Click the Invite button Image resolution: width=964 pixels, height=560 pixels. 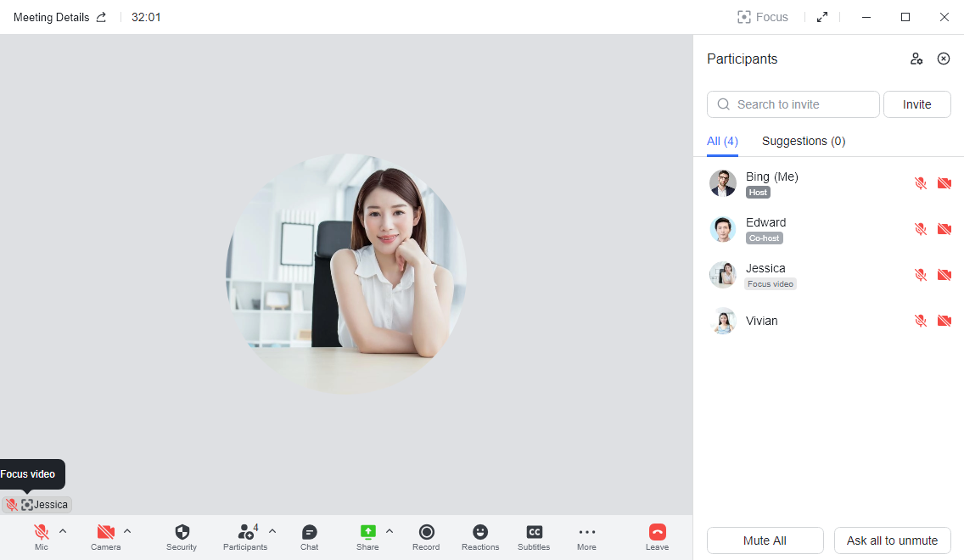916,104
